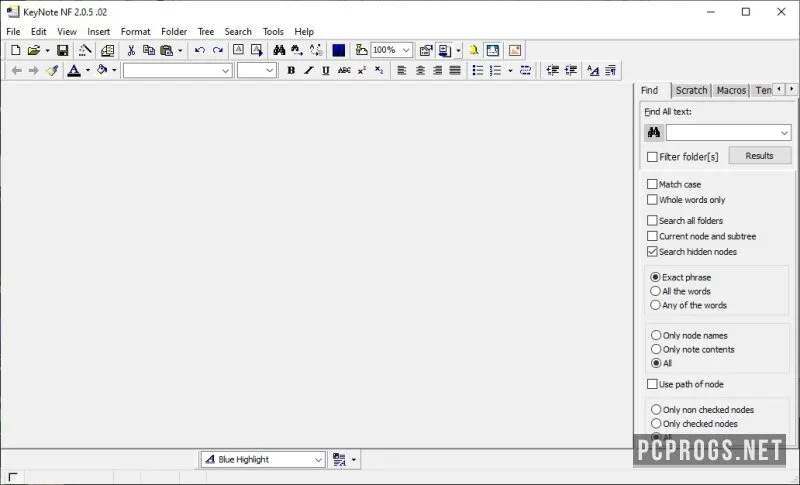Uncheck Search hidden nodes

pos(652,251)
